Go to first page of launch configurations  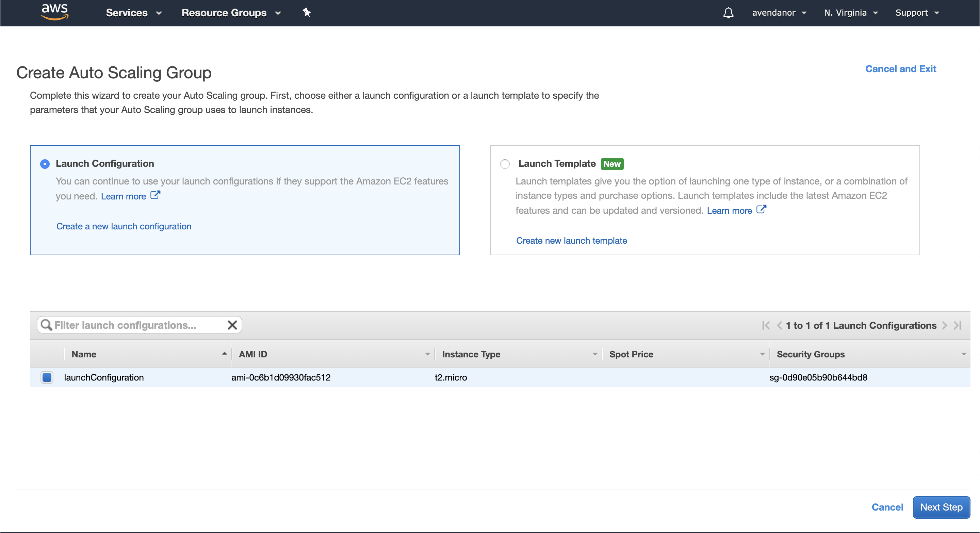point(766,325)
